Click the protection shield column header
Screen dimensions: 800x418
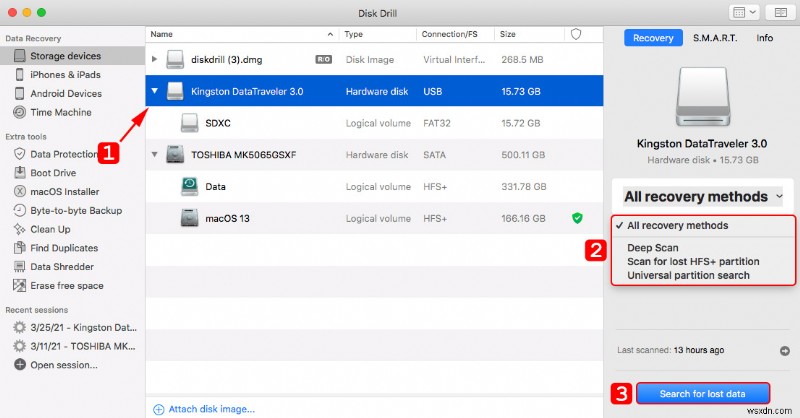pyautogui.click(x=576, y=34)
